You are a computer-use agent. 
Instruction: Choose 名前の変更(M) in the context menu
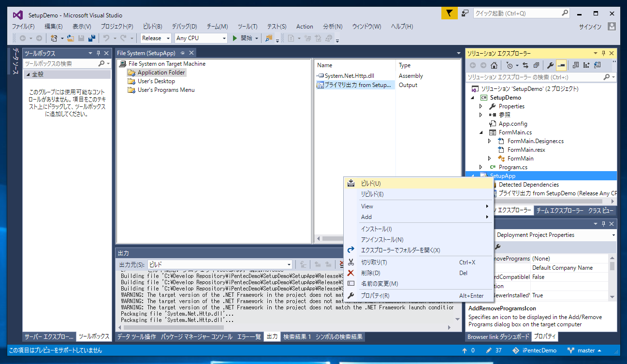point(419,284)
